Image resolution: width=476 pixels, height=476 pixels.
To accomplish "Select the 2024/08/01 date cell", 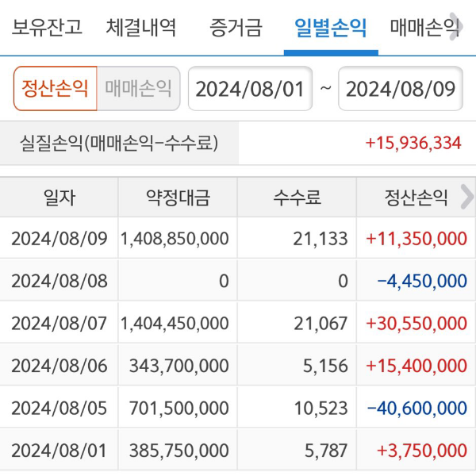I will click(x=59, y=450).
